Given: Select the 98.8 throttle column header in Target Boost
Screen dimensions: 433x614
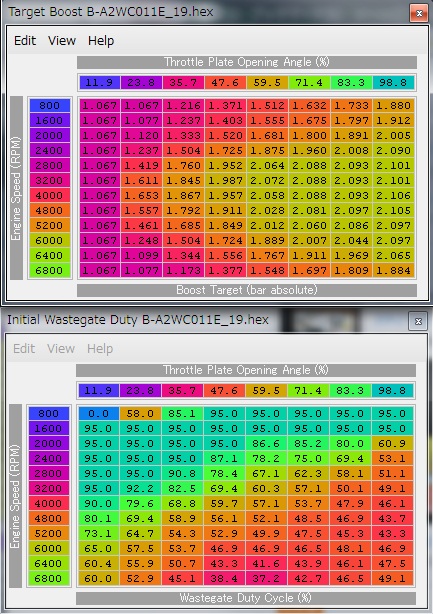Looking at the screenshot, I should 393,83.
